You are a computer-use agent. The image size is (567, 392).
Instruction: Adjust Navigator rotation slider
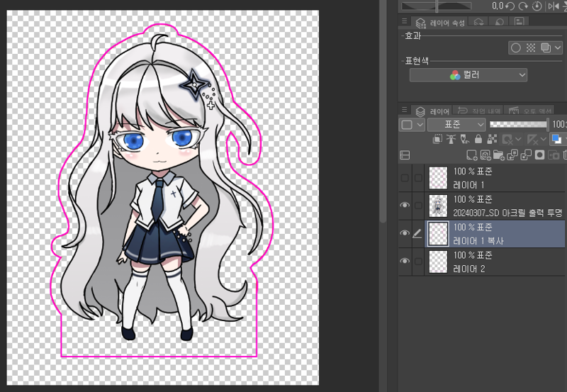point(437,6)
